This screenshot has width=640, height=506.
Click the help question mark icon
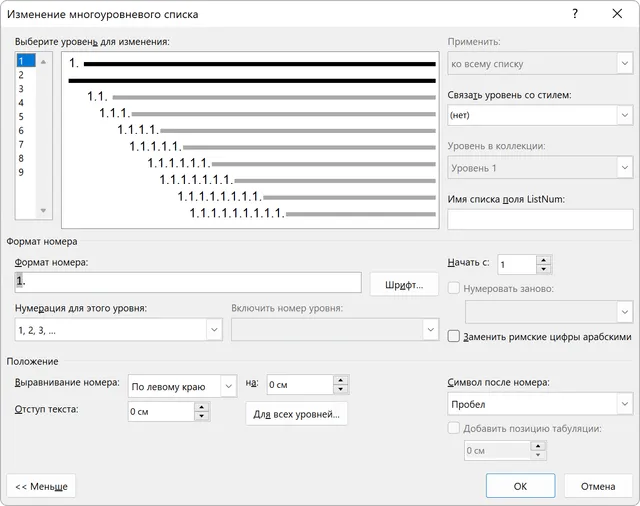[575, 14]
